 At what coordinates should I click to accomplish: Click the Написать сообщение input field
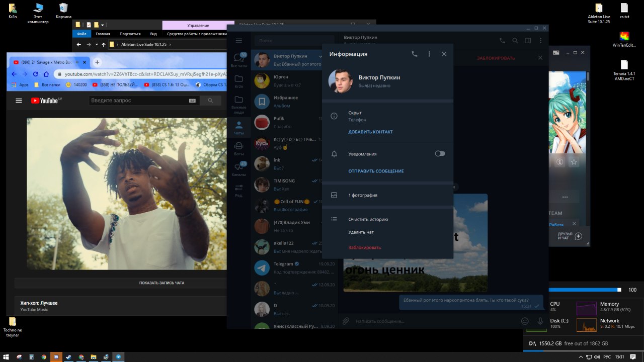point(435,321)
